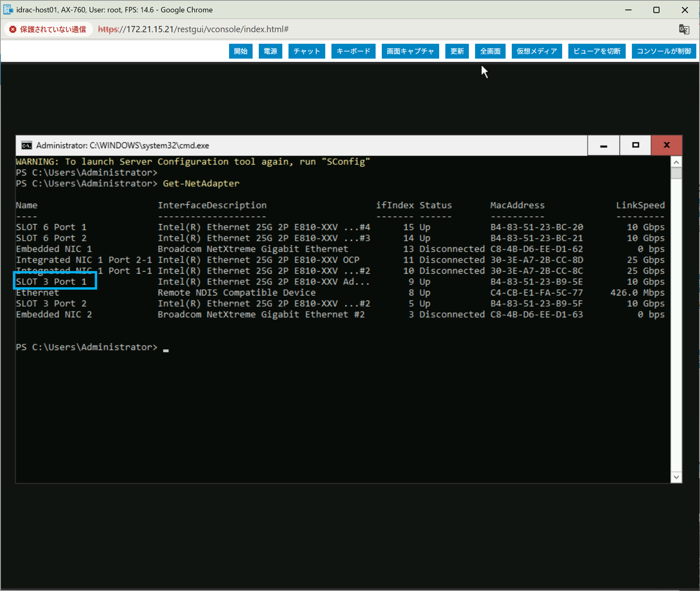Minimize the cmd.exe console window

603,145
